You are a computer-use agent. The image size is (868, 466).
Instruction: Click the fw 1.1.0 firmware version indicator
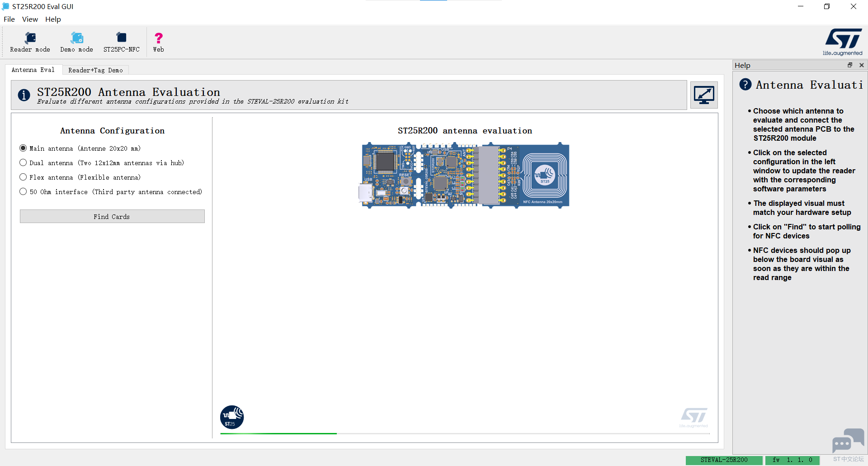click(x=793, y=460)
